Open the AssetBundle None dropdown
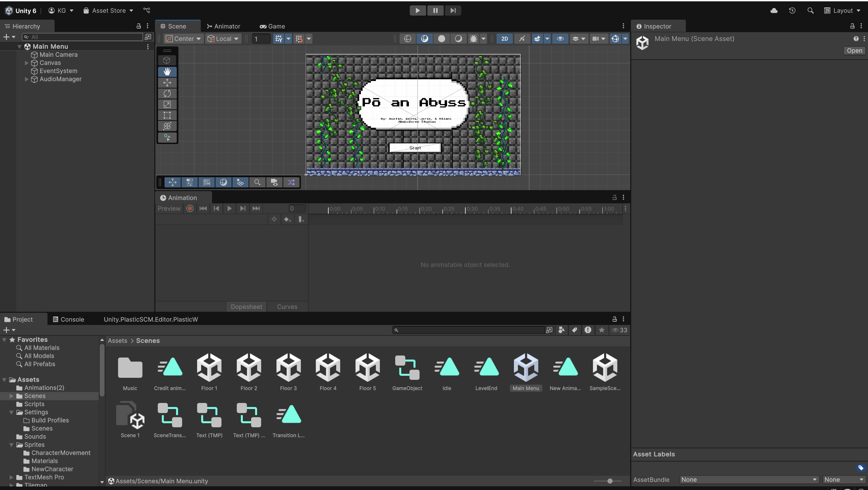 pos(749,479)
